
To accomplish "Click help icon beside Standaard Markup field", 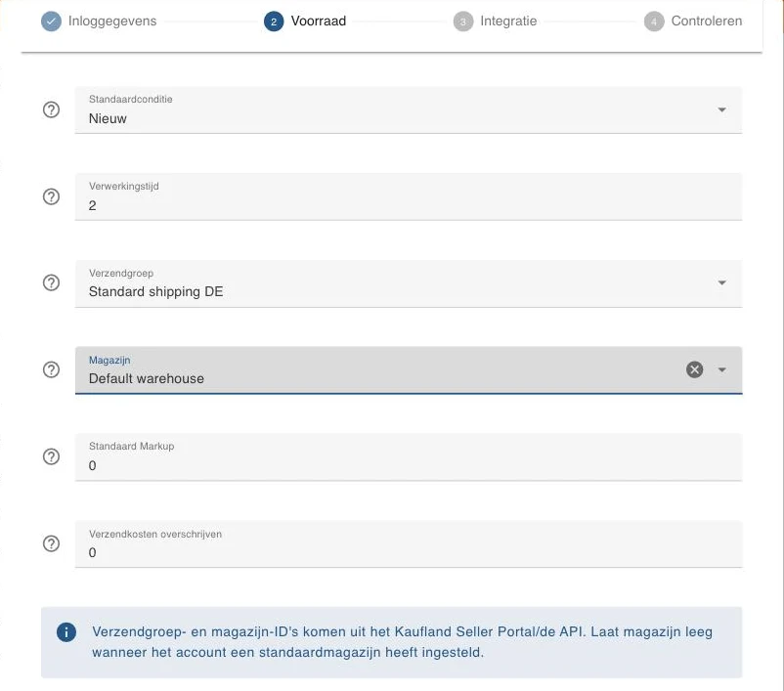I will [51, 456].
